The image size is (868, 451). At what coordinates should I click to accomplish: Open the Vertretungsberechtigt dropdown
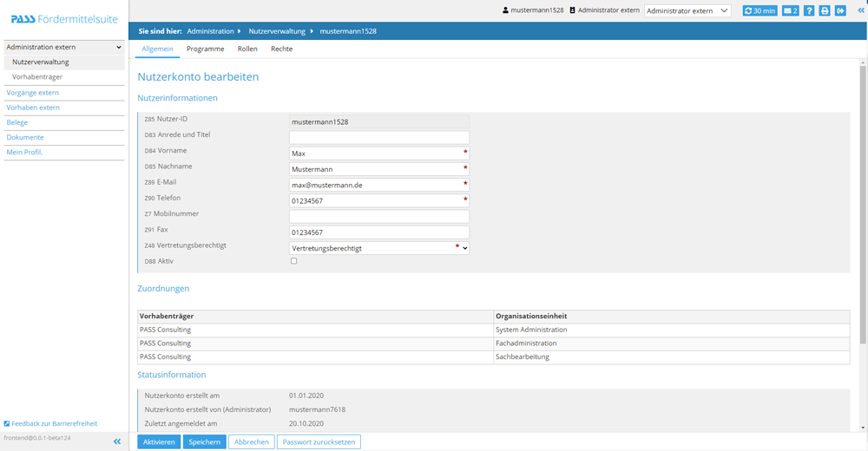pos(379,248)
